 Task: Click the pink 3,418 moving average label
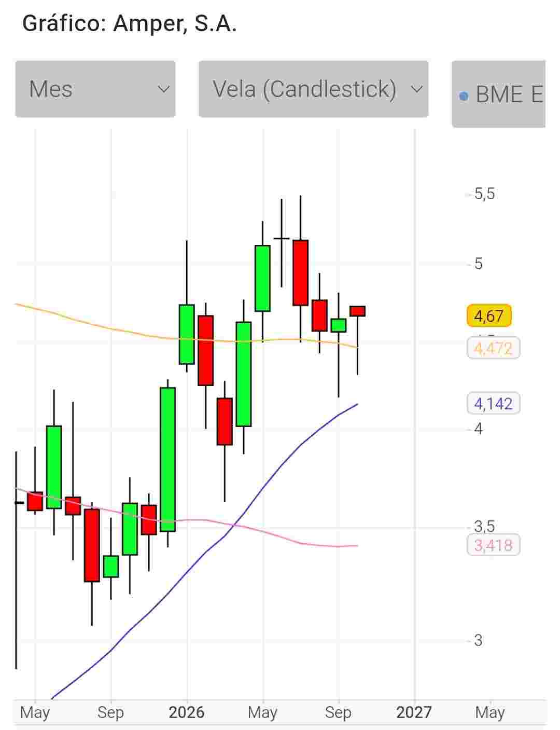[x=493, y=545]
